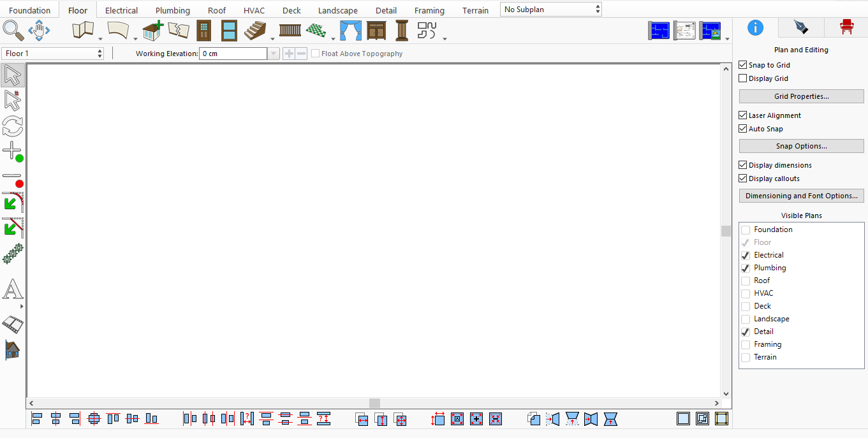This screenshot has width=868, height=438.
Task: Go to the Terrain plan tab
Action: tap(476, 10)
